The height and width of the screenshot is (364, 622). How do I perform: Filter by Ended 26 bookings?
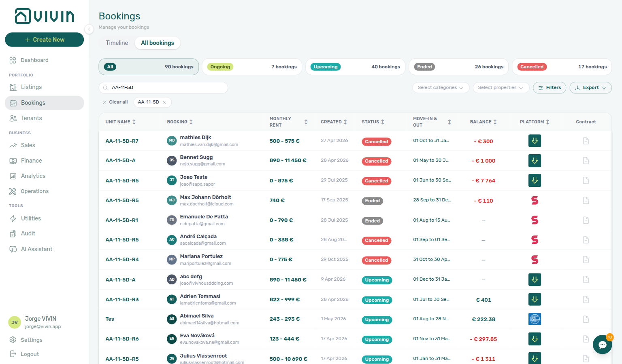[459, 67]
